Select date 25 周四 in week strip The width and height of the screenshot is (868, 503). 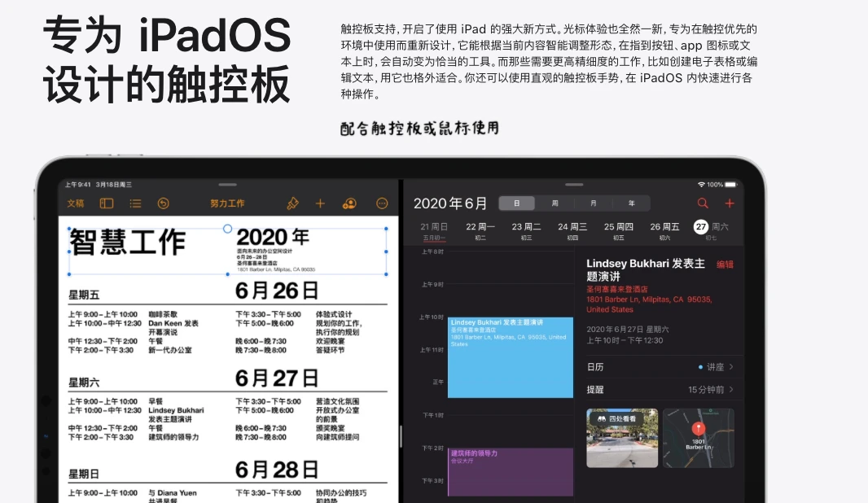[618, 231]
